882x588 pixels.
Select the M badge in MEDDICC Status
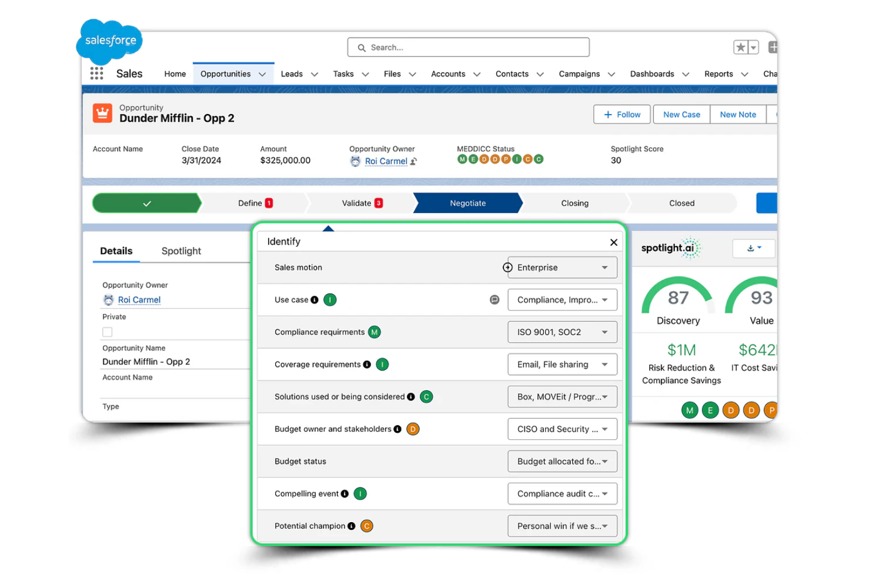[x=462, y=159]
